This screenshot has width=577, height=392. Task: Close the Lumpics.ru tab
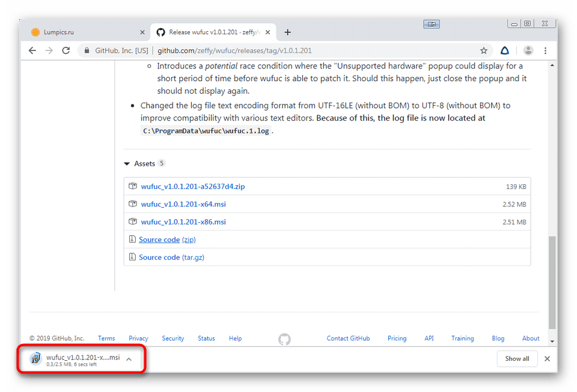(142, 32)
